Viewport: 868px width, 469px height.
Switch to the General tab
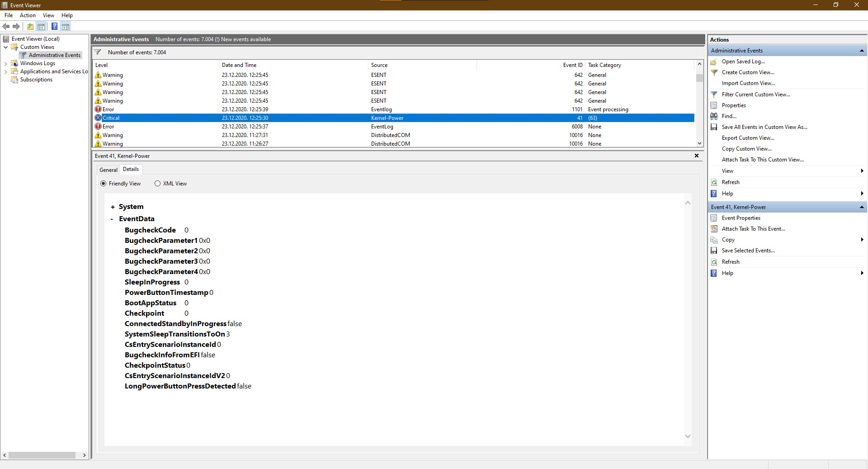click(x=108, y=170)
